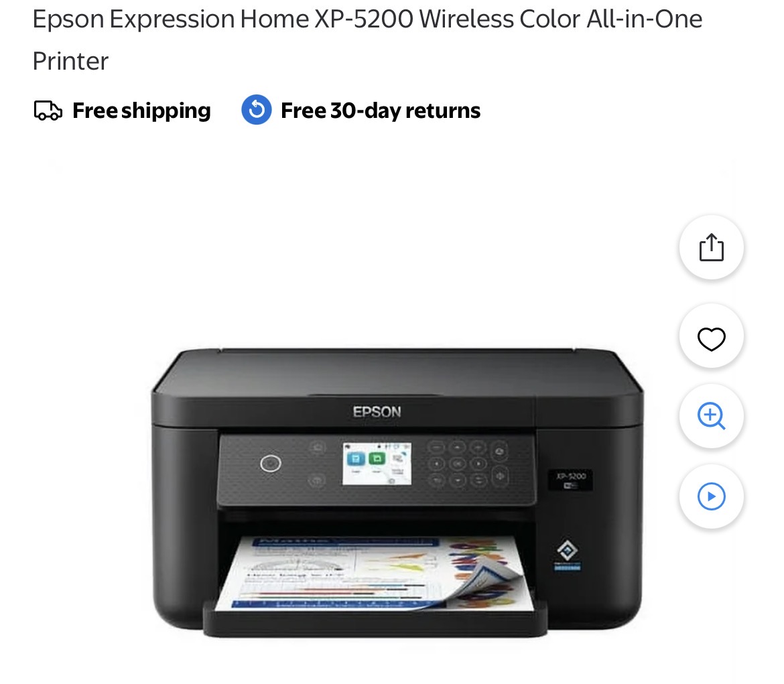
Task: Click the EPSON logo on the printer
Action: (377, 412)
